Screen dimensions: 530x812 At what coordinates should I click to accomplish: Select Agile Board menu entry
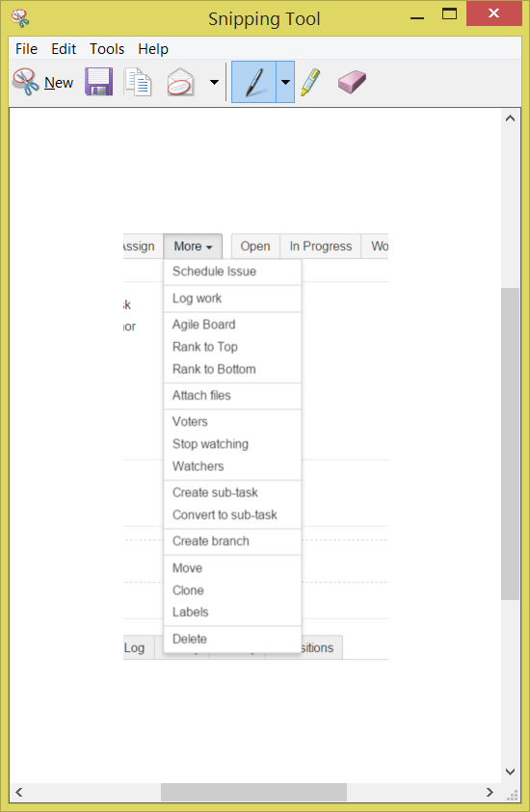point(232,325)
